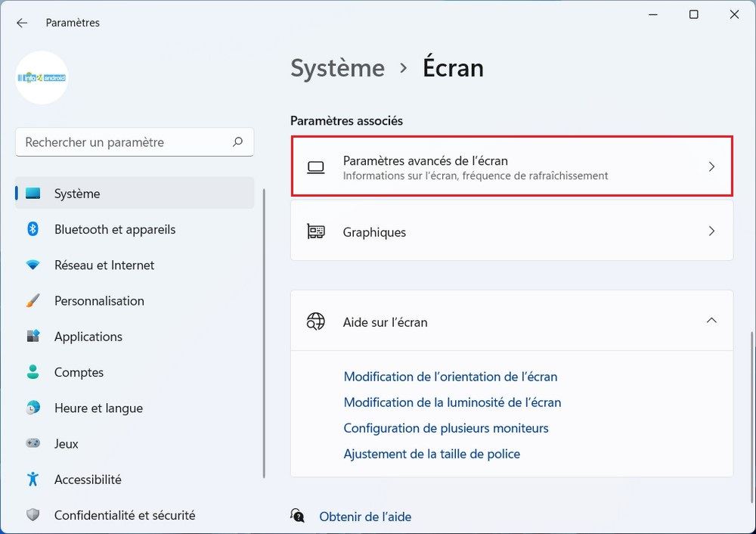Viewport: 756px width, 534px height.
Task: Select Système in the navigation sidebar
Action: point(78,193)
